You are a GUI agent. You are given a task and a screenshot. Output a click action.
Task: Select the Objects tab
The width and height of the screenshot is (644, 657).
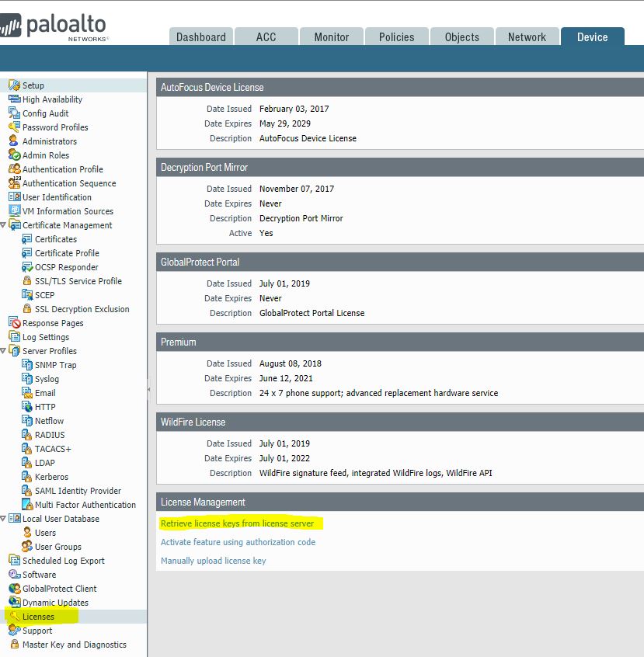pyautogui.click(x=462, y=36)
